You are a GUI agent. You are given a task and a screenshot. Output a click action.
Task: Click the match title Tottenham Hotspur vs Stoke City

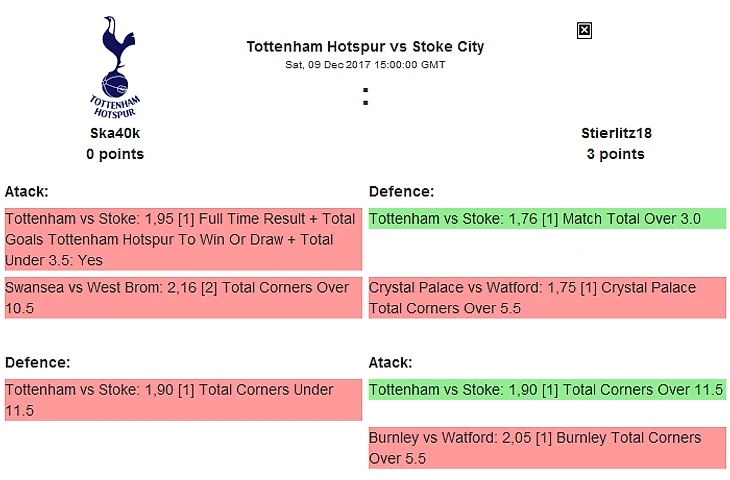365,47
